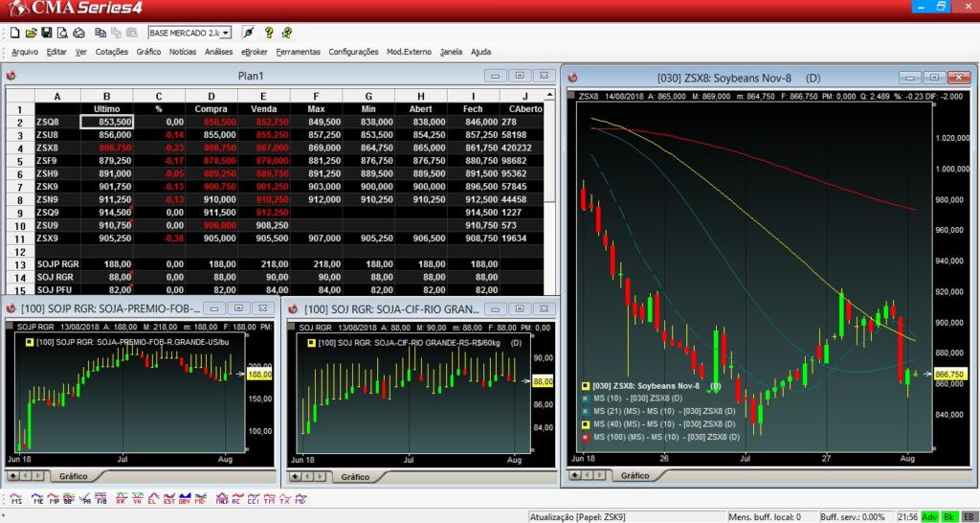Select the Gráfico tab of SOJ RGR chart
Image resolution: width=980 pixels, height=523 pixels.
[354, 476]
